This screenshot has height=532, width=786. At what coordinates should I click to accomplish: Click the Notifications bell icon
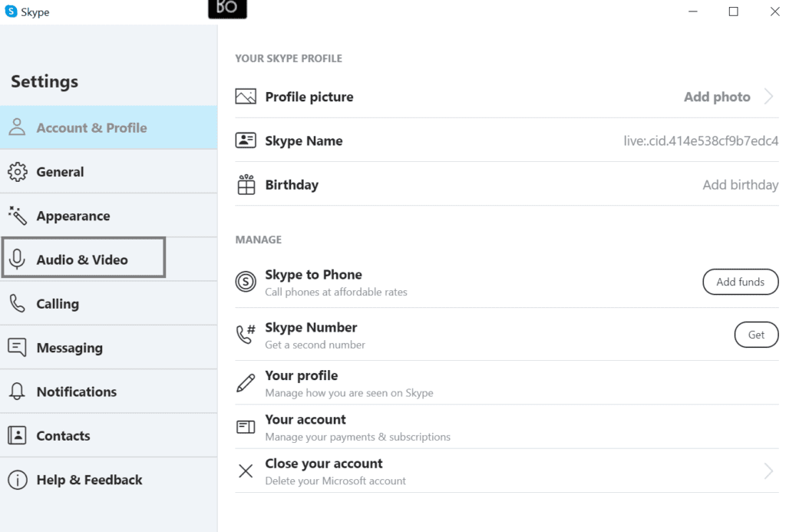pos(17,392)
